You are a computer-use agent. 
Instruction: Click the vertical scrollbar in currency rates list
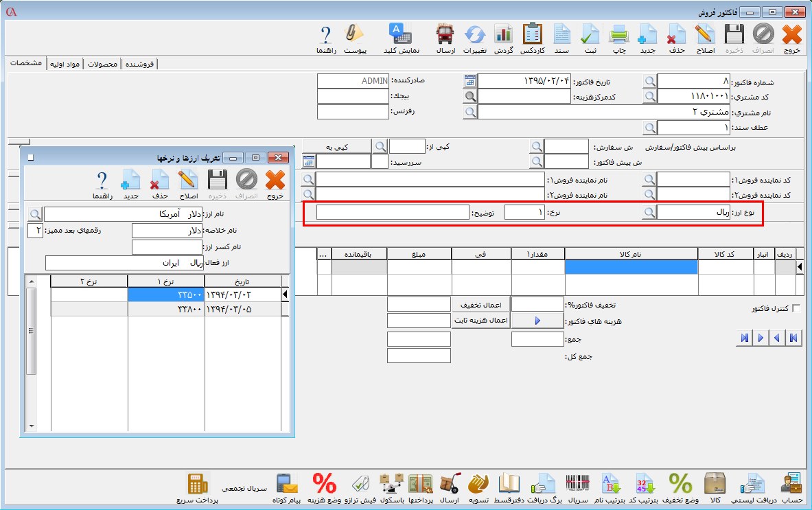(31, 331)
